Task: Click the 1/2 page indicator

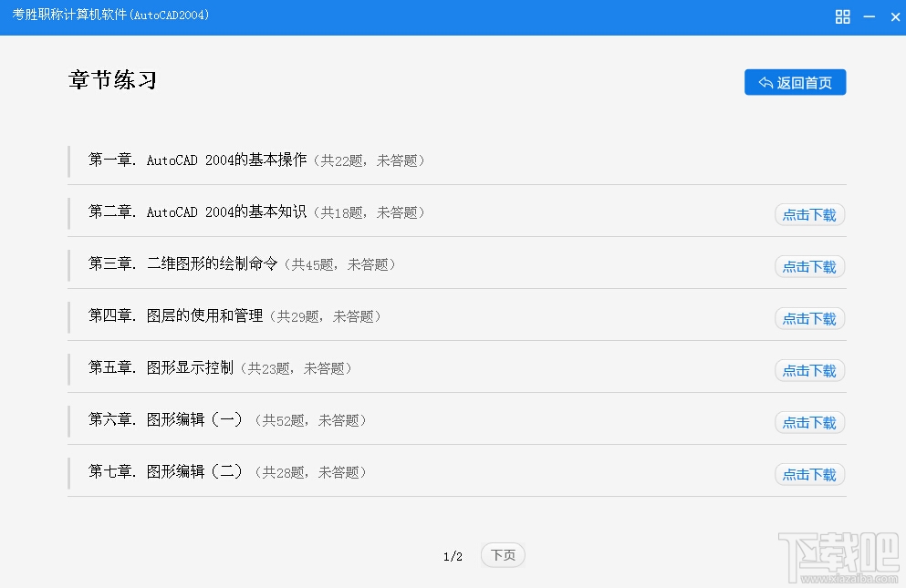Action: pos(453,556)
